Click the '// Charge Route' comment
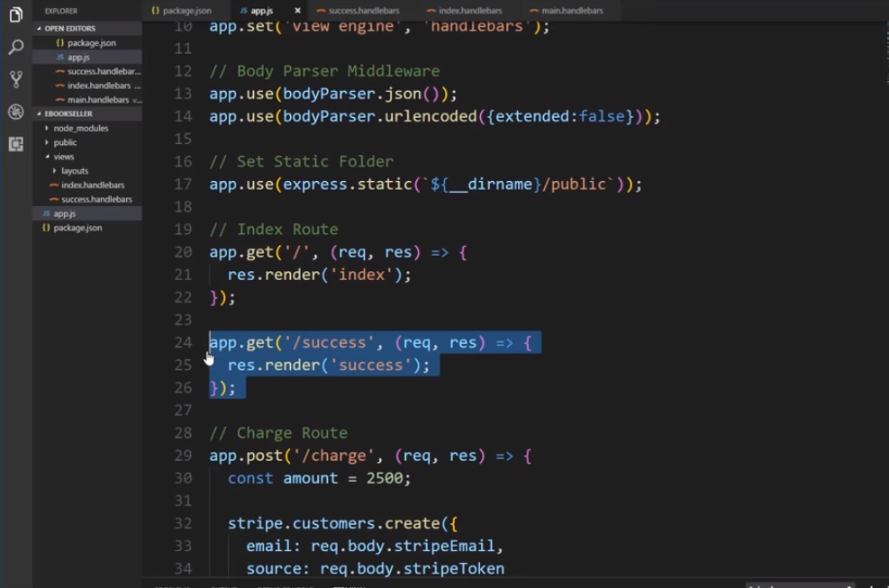The height and width of the screenshot is (588, 889). pos(277,433)
